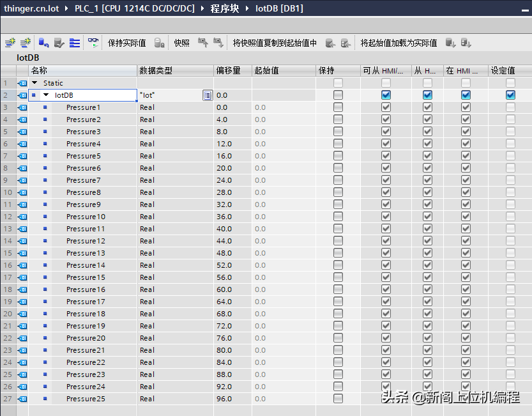Click the start value cell of Pressure2
This screenshot has width=532, height=416.
(284, 119)
